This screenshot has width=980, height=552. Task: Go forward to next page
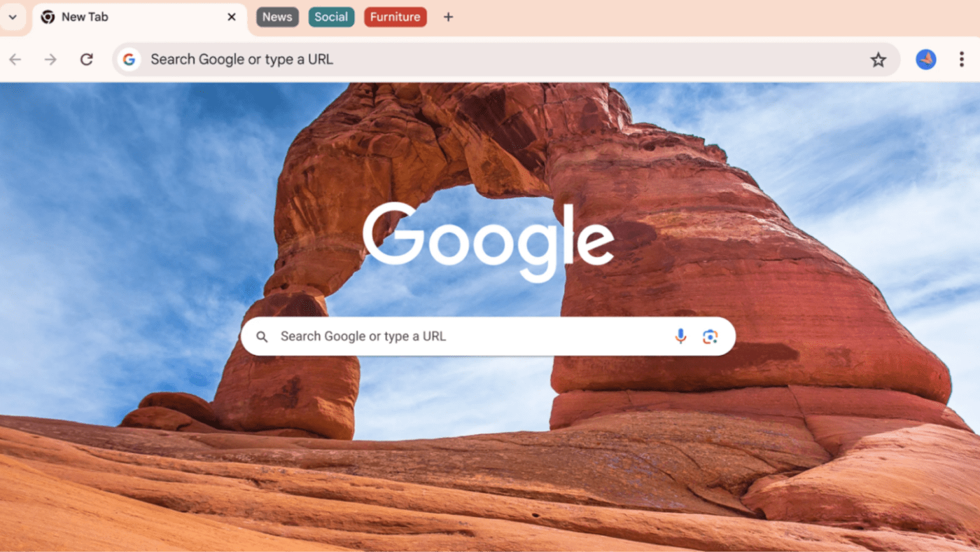click(x=50, y=60)
